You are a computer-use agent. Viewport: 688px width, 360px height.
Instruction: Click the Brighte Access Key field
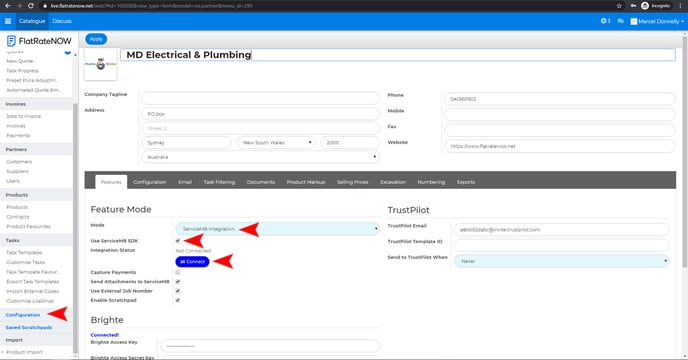pyautogui.click(x=270, y=346)
